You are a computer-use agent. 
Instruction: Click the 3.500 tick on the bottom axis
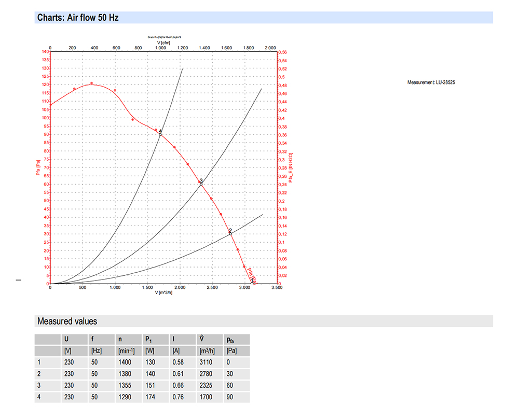pos(277,287)
